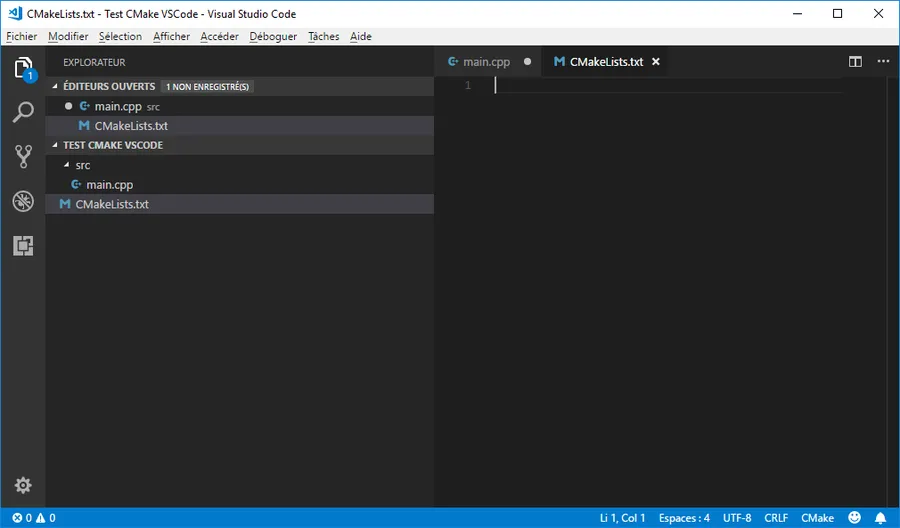Click line number 1 in the gutter

[x=468, y=86]
